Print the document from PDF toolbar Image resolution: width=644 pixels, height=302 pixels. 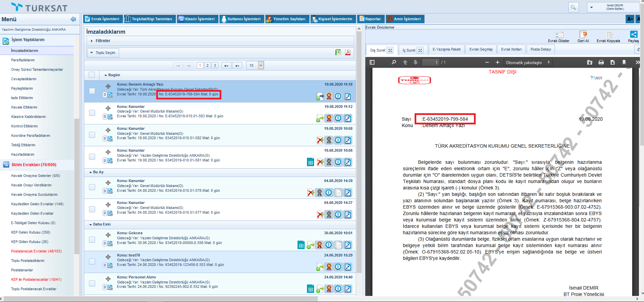(601, 62)
